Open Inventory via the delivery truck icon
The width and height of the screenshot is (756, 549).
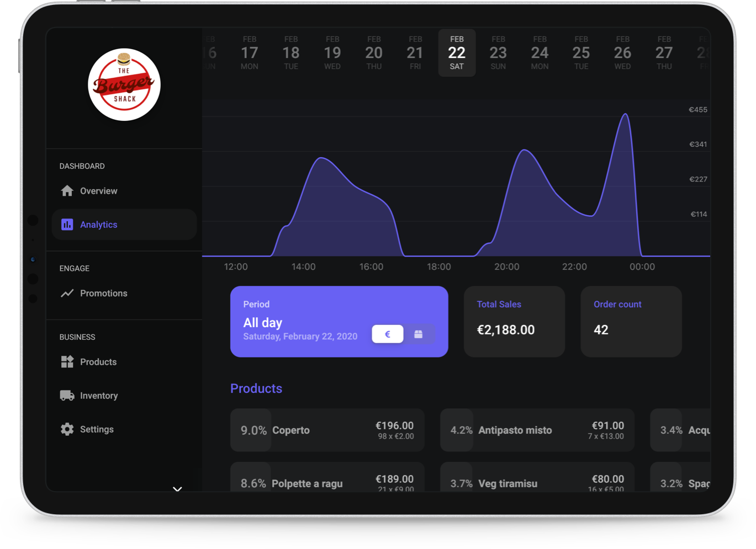[x=67, y=396]
